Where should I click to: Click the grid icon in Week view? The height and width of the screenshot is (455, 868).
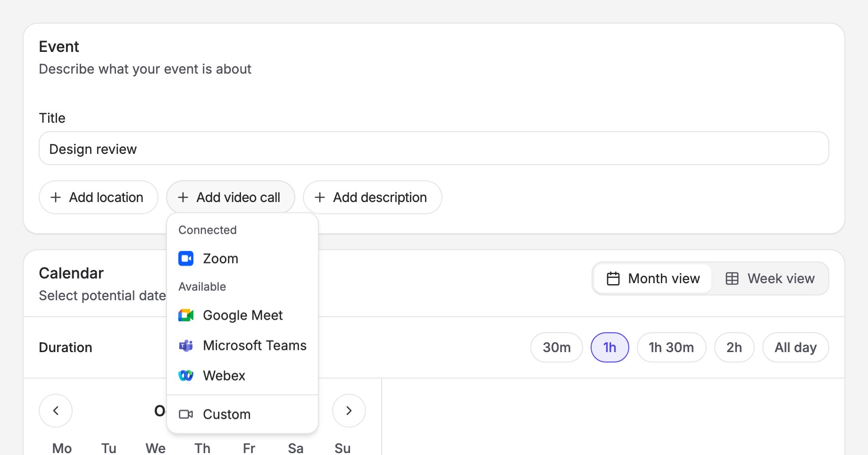732,278
